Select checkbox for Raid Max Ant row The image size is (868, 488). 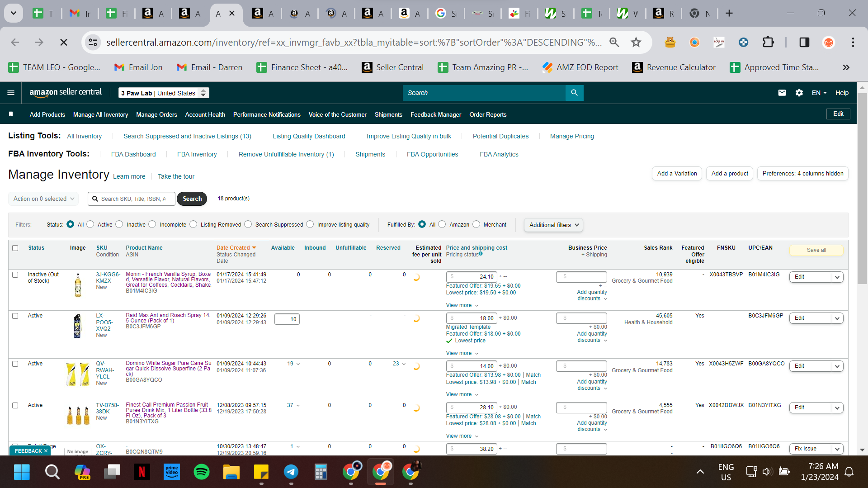pos(15,316)
